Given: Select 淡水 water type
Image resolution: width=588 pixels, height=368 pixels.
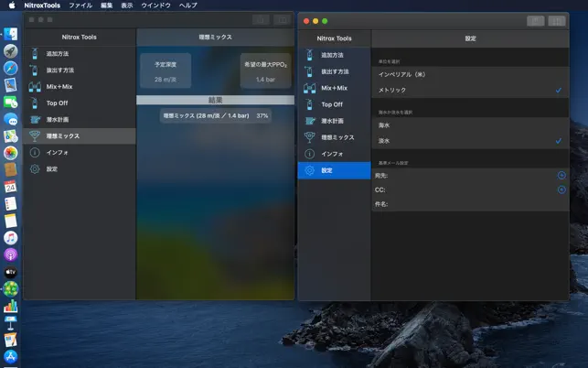Looking at the screenshot, I should tap(470, 141).
